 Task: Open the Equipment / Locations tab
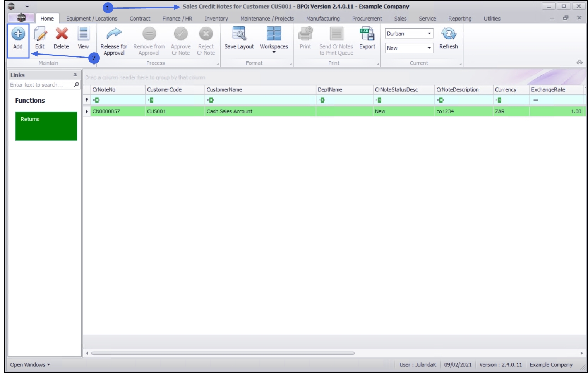92,18
